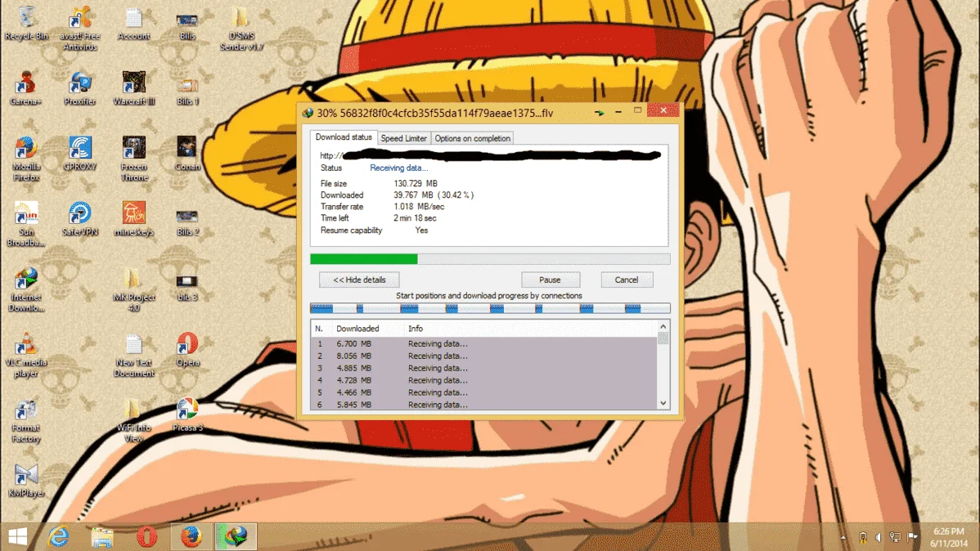Launch the KMPlayer shortcut
Viewport: 980px width, 551px height.
click(26, 481)
